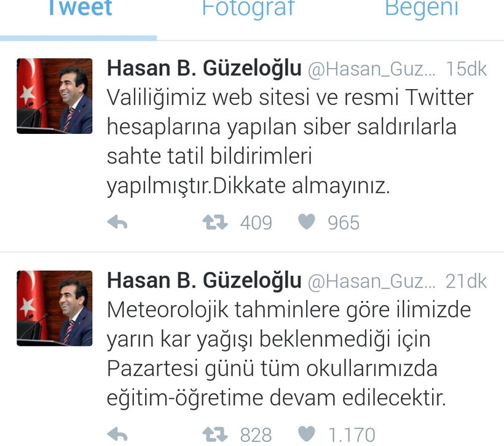
Task: Open the 15dk timestamp of first tweet
Action: coord(466,69)
